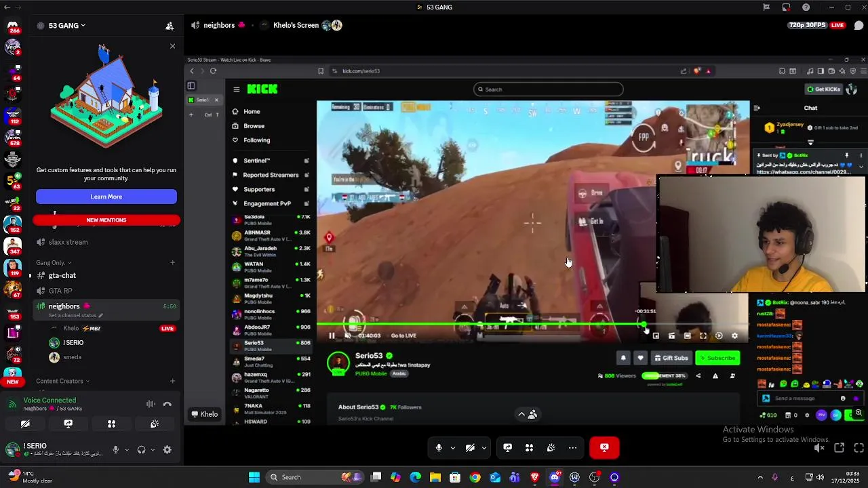Open microphone options arrow in control bar
868x488 pixels.
tap(453, 448)
